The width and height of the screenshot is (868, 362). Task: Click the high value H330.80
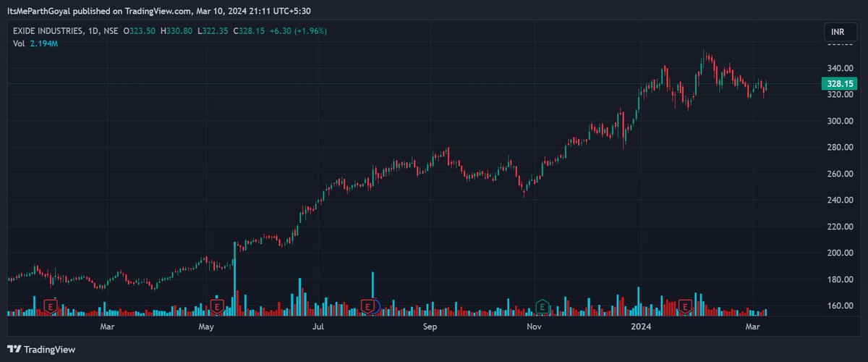(176, 32)
